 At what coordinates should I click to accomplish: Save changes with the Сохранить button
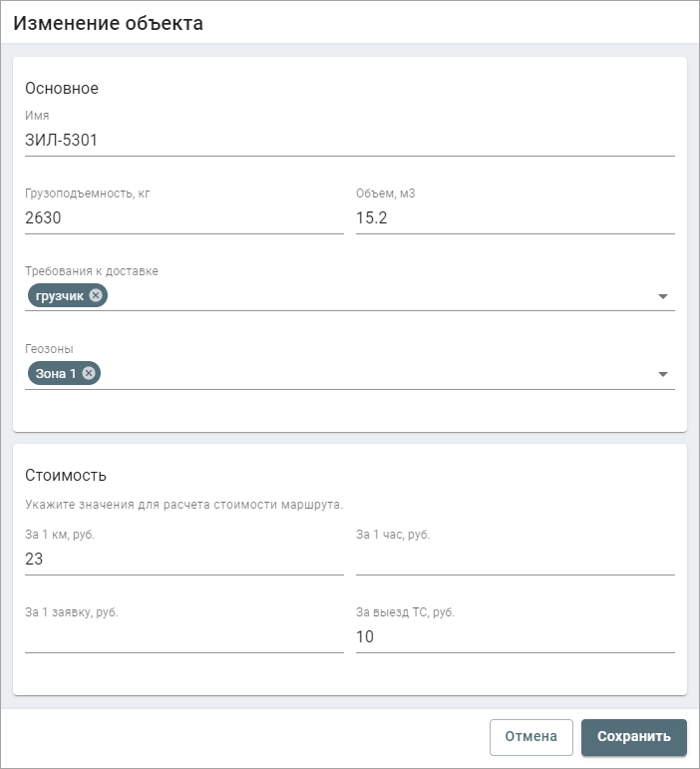[x=634, y=737]
